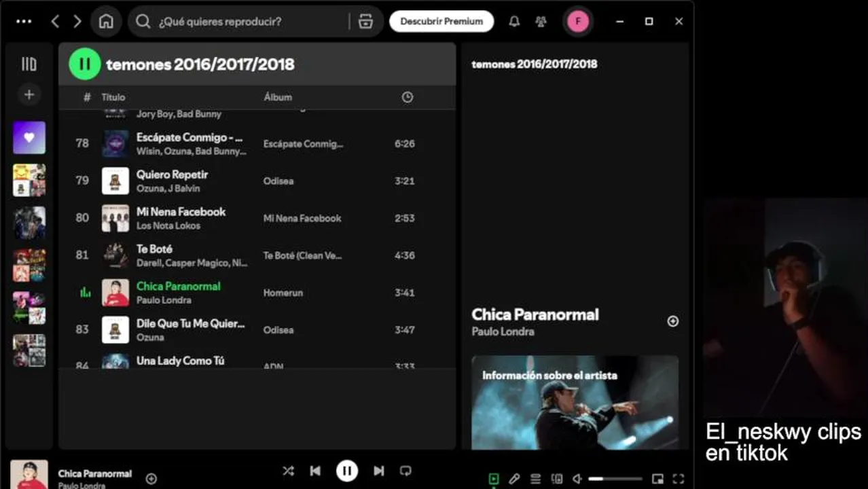This screenshot has width=868, height=489.
Task: Open the Liked Songs heart playlist
Action: pyautogui.click(x=29, y=138)
